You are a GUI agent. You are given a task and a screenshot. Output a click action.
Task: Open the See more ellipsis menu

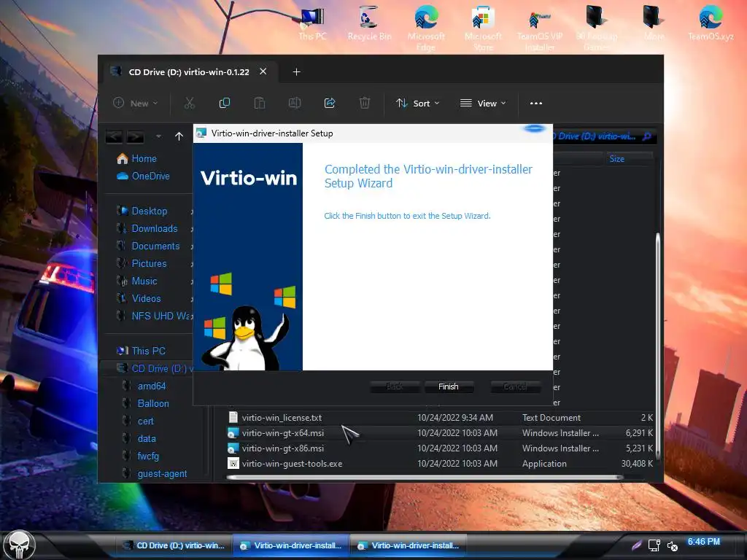tap(536, 103)
